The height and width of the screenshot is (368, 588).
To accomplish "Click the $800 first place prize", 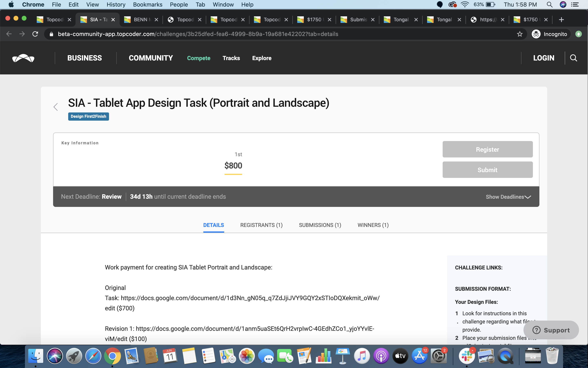I will [233, 166].
